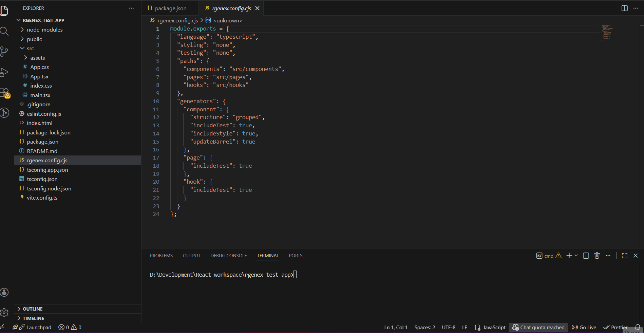This screenshot has height=333, width=644.
Task: Go to line via Ln 1, Col 1
Action: [396, 328]
